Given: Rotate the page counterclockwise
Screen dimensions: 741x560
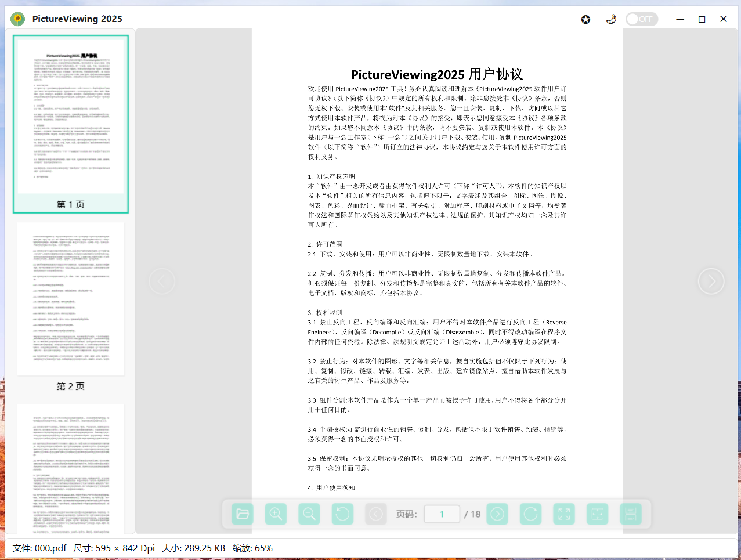Looking at the screenshot, I should coord(342,514).
